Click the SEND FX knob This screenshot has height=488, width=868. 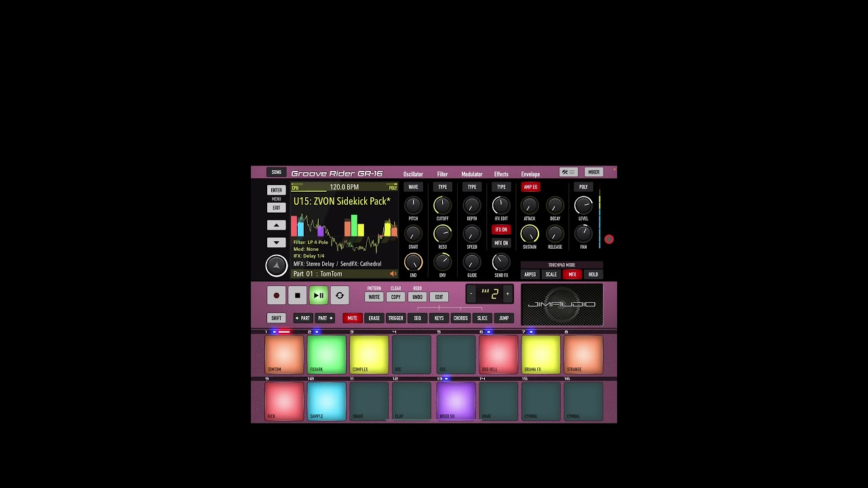click(x=501, y=262)
